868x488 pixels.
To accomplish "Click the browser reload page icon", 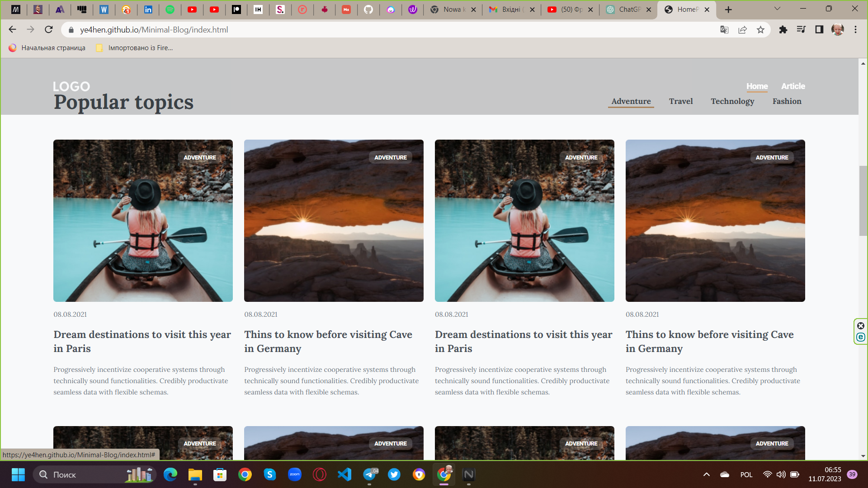I will [49, 30].
